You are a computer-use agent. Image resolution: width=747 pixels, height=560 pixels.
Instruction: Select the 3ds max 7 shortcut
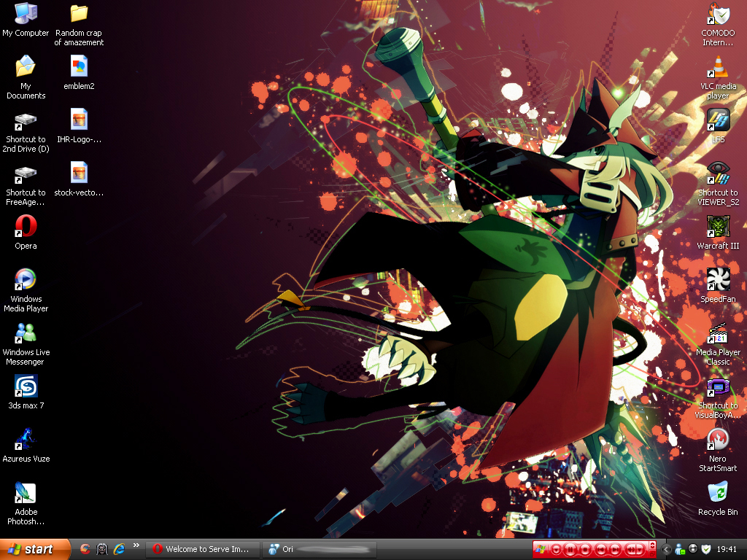[26, 392]
